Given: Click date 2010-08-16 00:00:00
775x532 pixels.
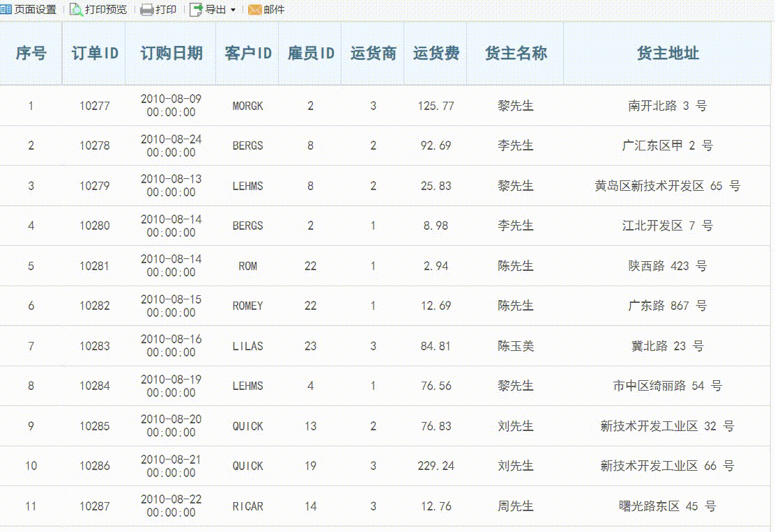Looking at the screenshot, I should pos(171,346).
